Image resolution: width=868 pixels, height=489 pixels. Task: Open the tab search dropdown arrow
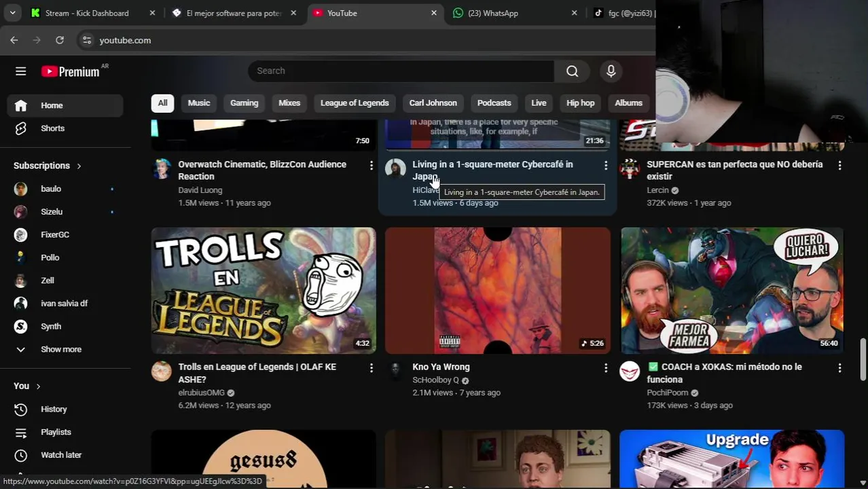12,13
